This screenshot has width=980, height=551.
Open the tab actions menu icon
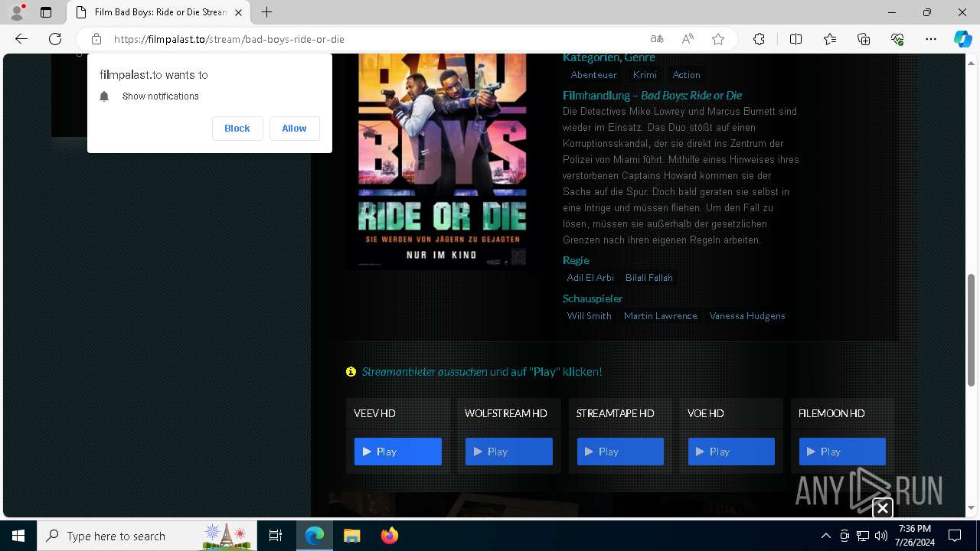(x=46, y=12)
